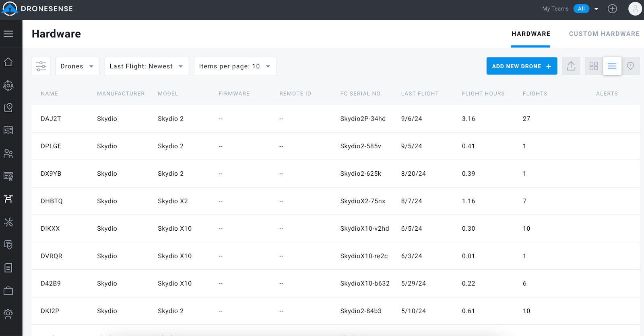
Task: Go to the Home sidebar icon
Action: click(x=8, y=62)
